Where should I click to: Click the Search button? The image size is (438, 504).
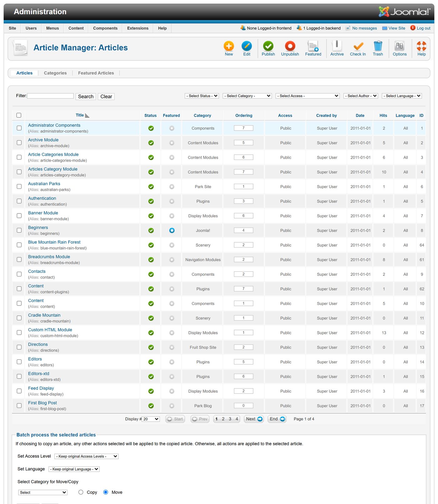click(x=86, y=96)
